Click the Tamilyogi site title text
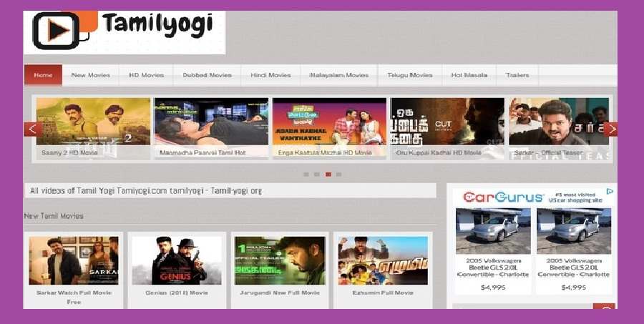644x324 pixels. click(x=157, y=24)
